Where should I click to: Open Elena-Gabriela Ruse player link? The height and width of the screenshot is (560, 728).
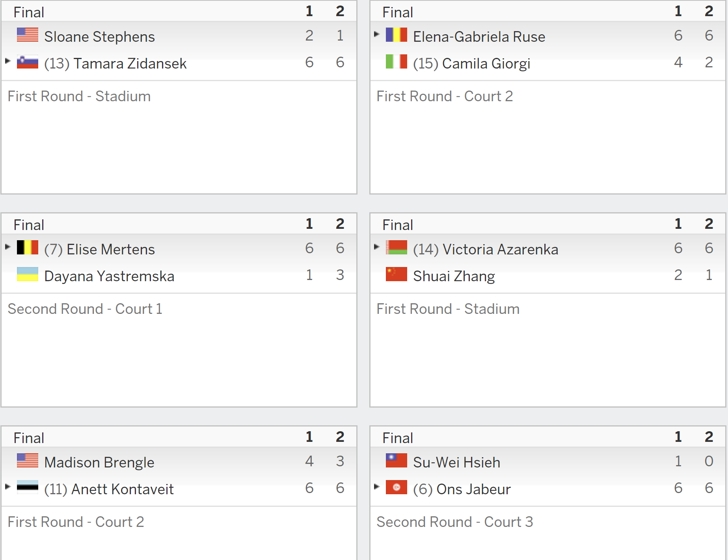479,37
